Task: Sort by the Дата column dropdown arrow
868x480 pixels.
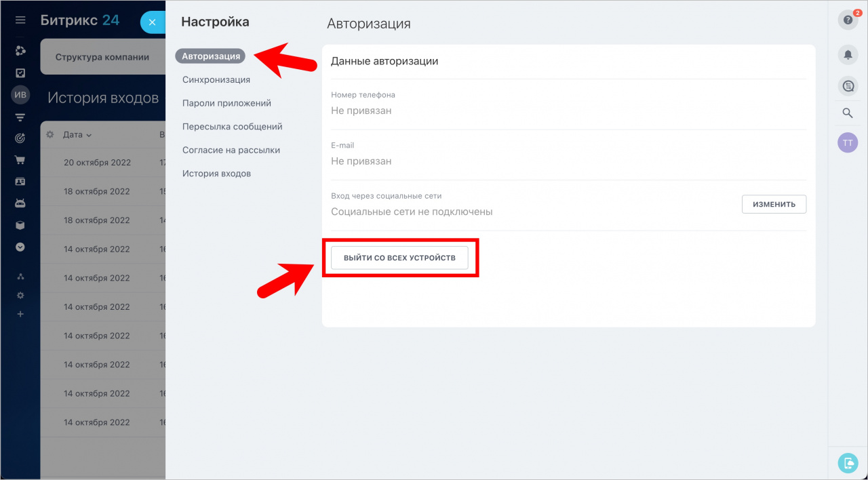Action: point(89,136)
